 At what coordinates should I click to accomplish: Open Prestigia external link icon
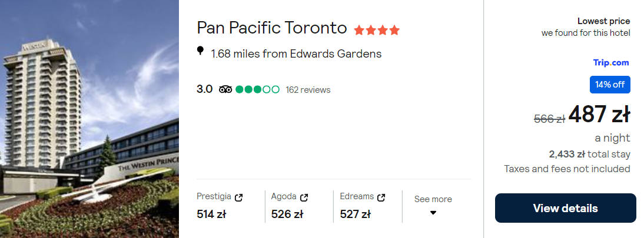(x=238, y=197)
